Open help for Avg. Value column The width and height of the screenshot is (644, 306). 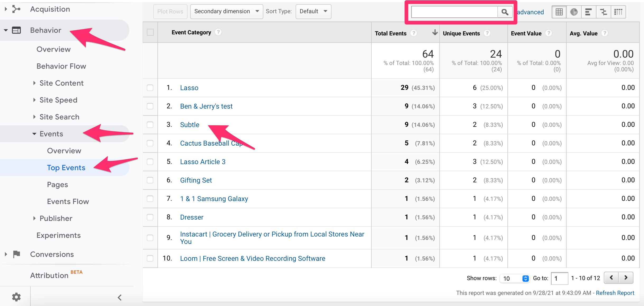[x=605, y=33]
